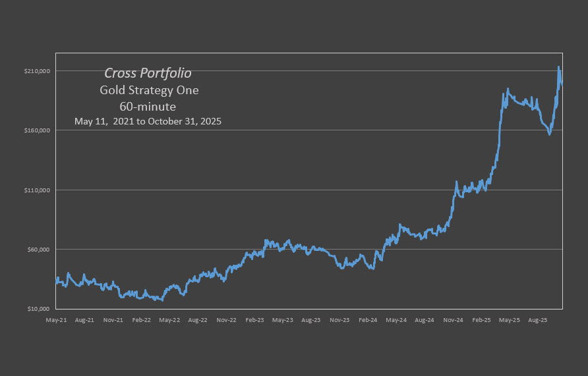
Task: Click the "60-minute" timeframe label
Action: [x=148, y=106]
